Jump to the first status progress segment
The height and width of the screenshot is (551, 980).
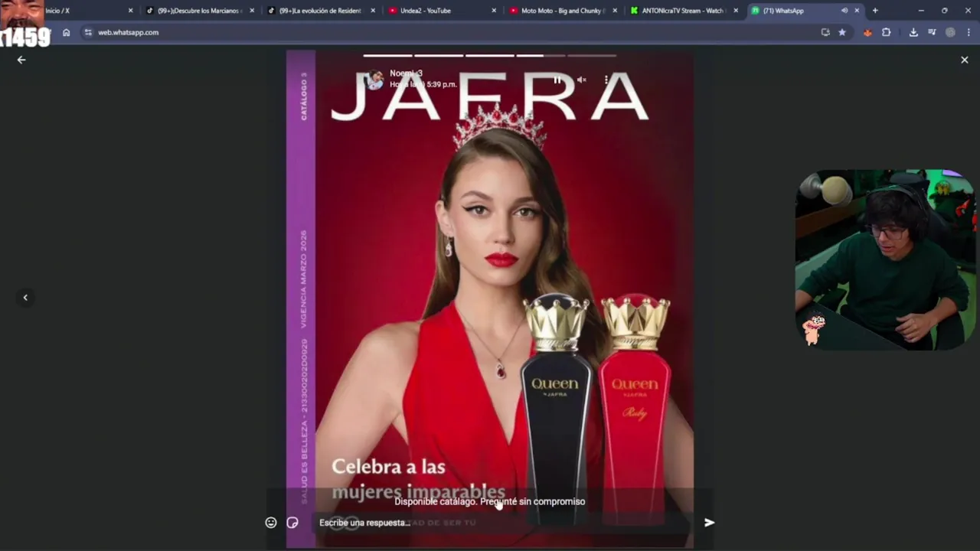pos(387,55)
